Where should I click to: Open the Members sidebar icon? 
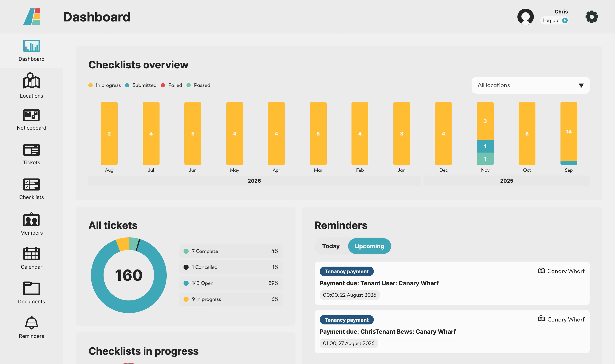(31, 219)
